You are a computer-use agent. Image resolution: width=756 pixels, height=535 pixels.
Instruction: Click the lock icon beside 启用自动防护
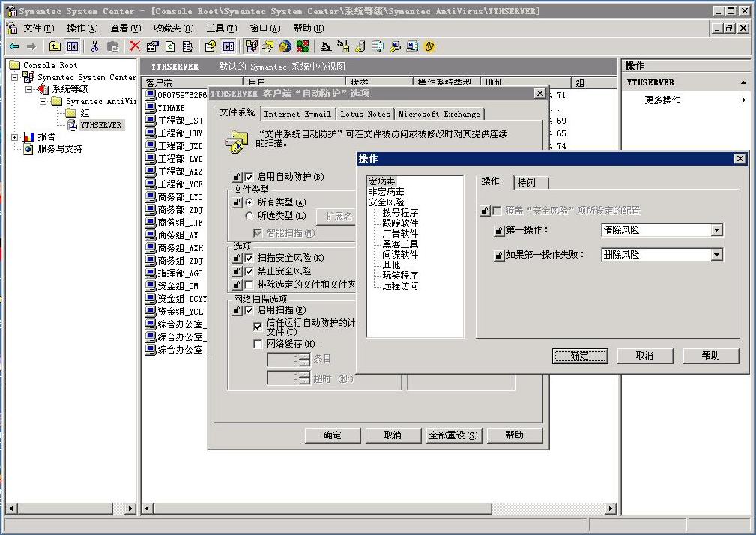tap(236, 177)
